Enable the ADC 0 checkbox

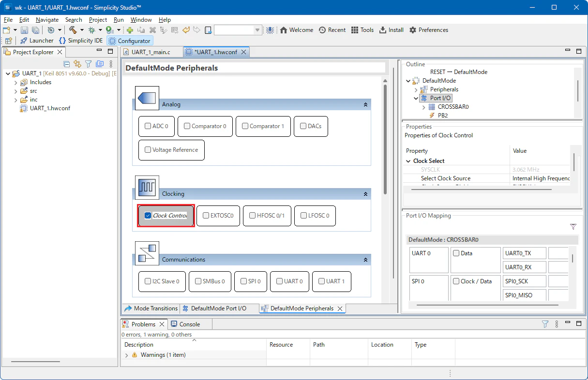tap(148, 126)
